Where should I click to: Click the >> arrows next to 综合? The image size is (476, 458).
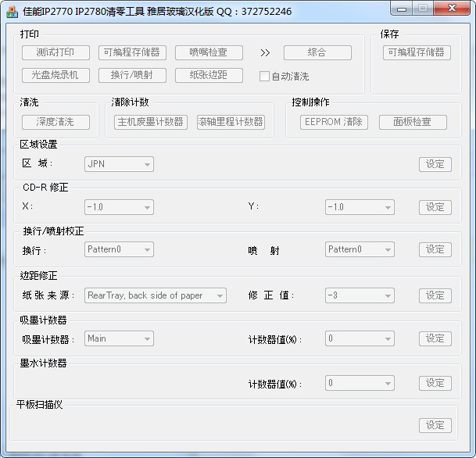click(265, 53)
